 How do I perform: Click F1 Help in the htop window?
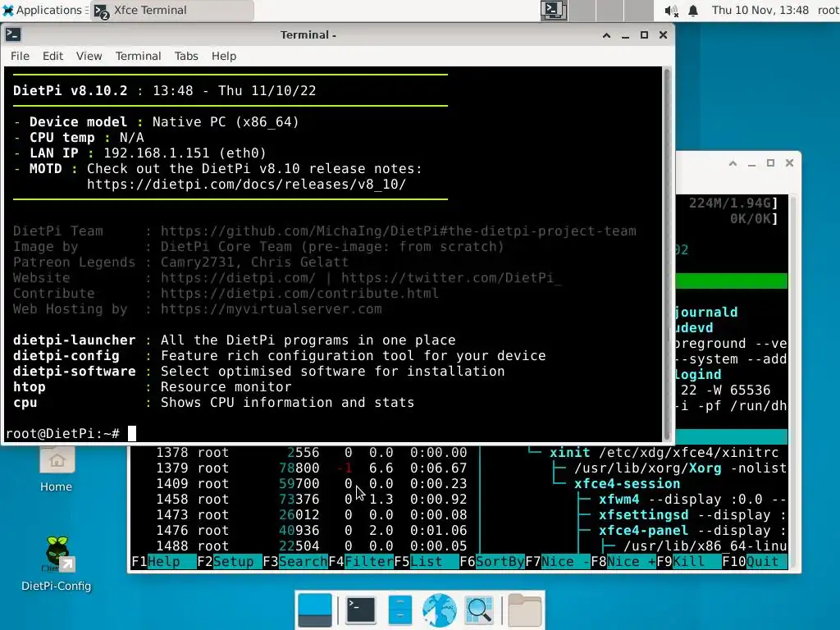tap(164, 561)
